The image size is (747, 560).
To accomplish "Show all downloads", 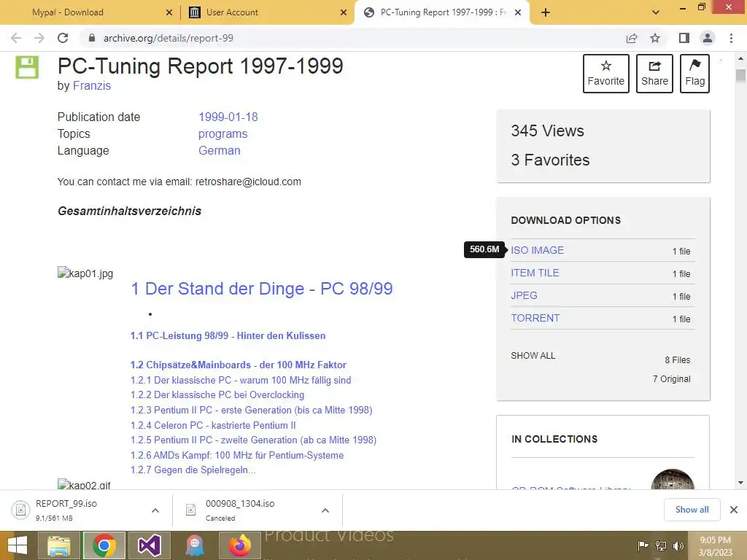I will tap(692, 510).
